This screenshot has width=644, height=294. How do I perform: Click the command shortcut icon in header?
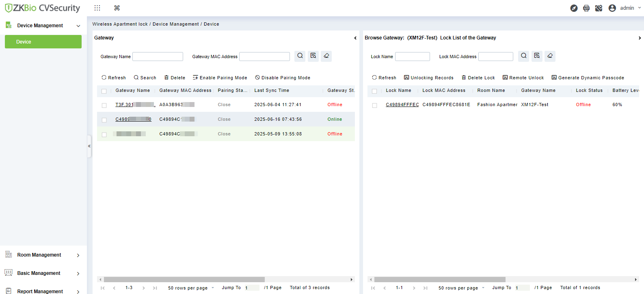click(x=117, y=8)
